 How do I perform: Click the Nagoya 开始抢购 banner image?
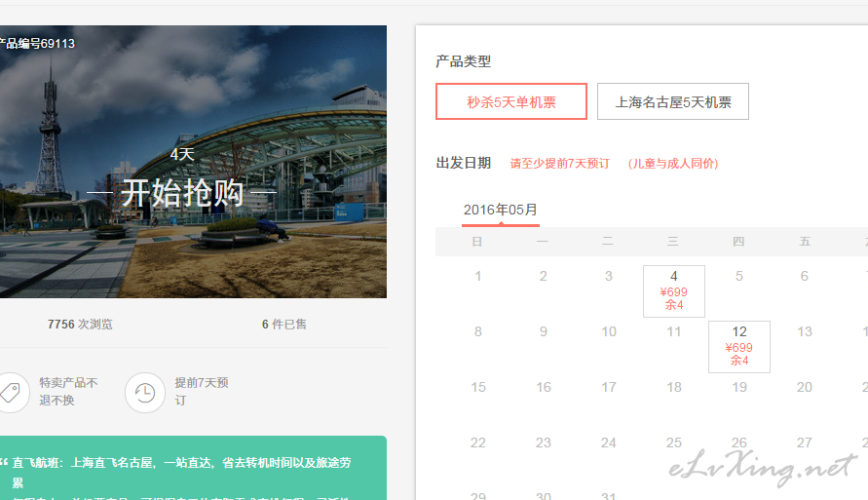193,162
